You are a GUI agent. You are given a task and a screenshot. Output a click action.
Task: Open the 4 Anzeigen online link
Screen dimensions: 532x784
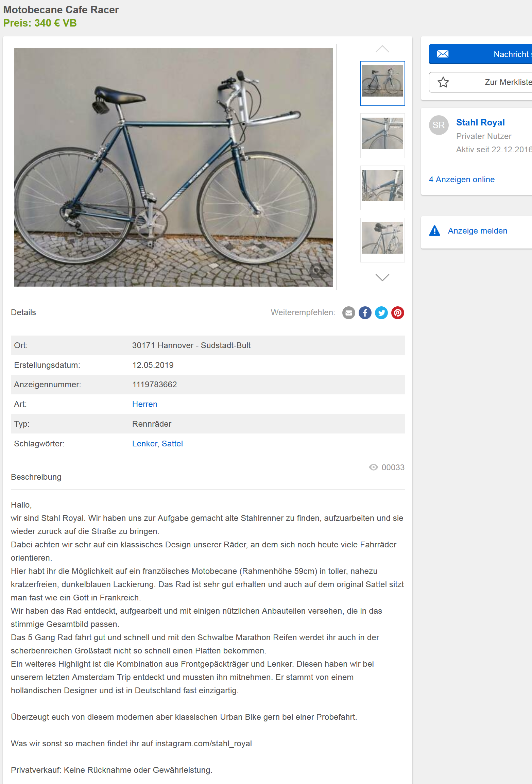pyautogui.click(x=462, y=180)
